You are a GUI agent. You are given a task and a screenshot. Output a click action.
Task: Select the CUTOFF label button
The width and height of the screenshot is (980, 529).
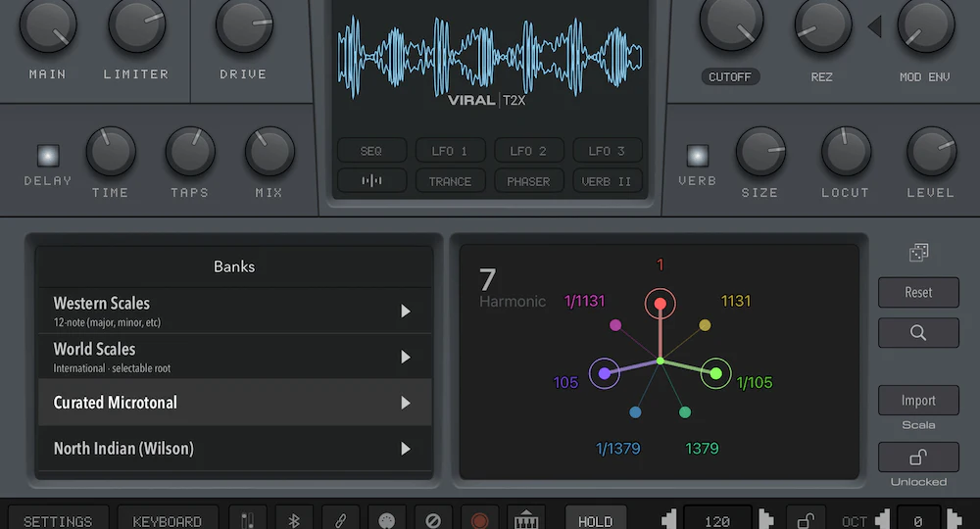click(x=729, y=76)
